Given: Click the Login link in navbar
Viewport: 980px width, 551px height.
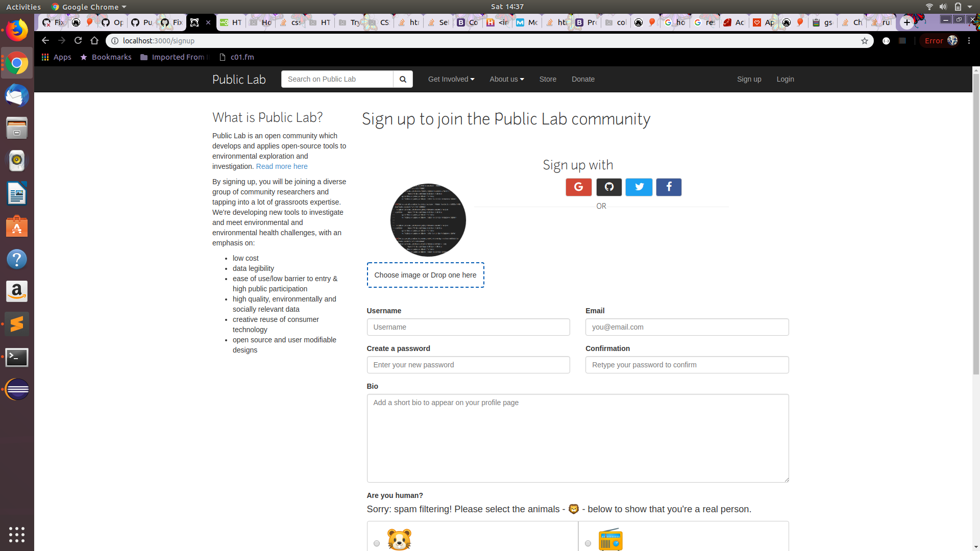Looking at the screenshot, I should point(785,79).
